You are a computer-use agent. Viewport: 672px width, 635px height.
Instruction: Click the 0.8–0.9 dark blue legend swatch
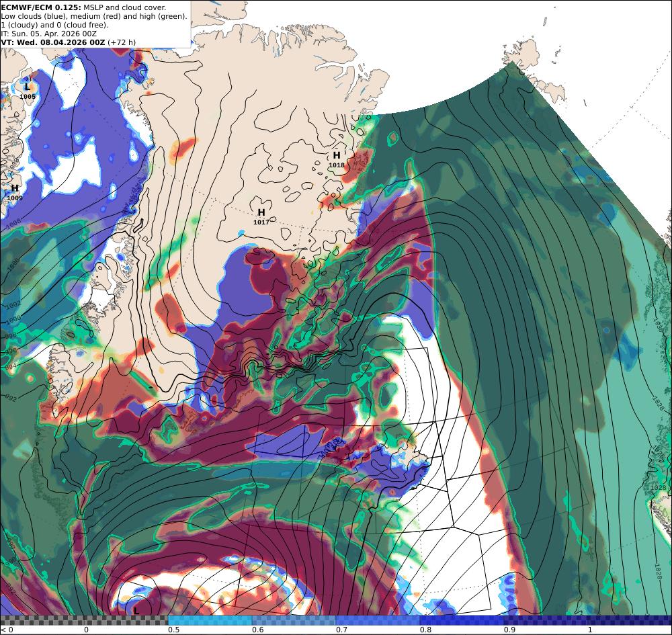(x=462, y=620)
